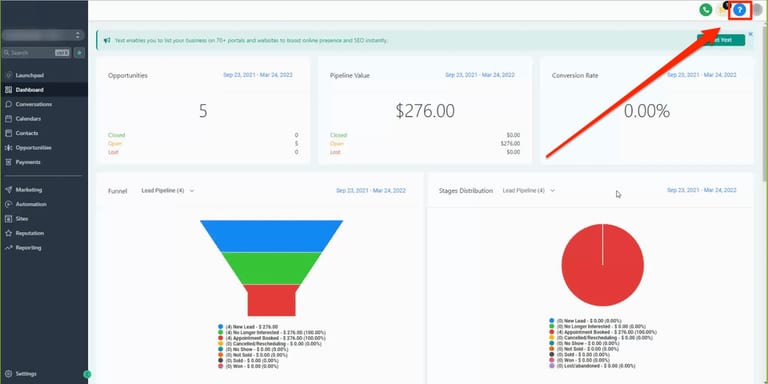The image size is (768, 384).
Task: Click the gray user avatar circle
Action: [x=757, y=10]
